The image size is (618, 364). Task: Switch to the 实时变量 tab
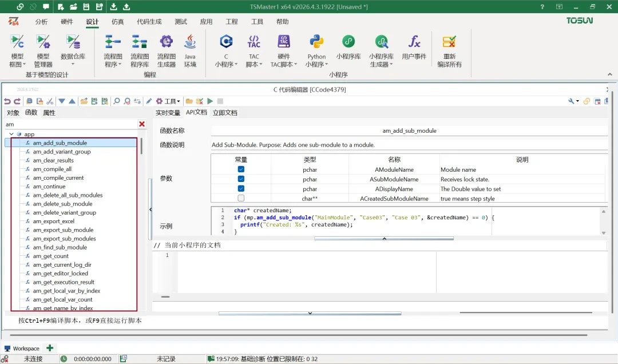coord(168,113)
